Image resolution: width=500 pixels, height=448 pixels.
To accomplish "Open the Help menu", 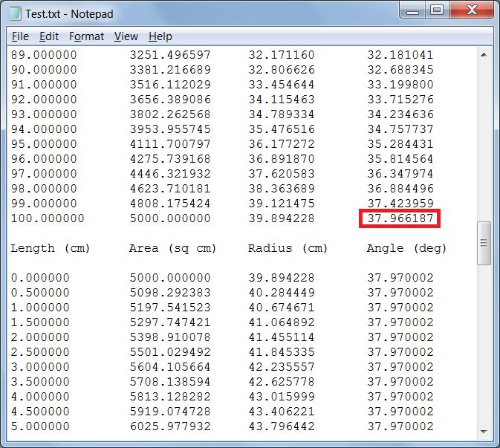I will (x=160, y=36).
